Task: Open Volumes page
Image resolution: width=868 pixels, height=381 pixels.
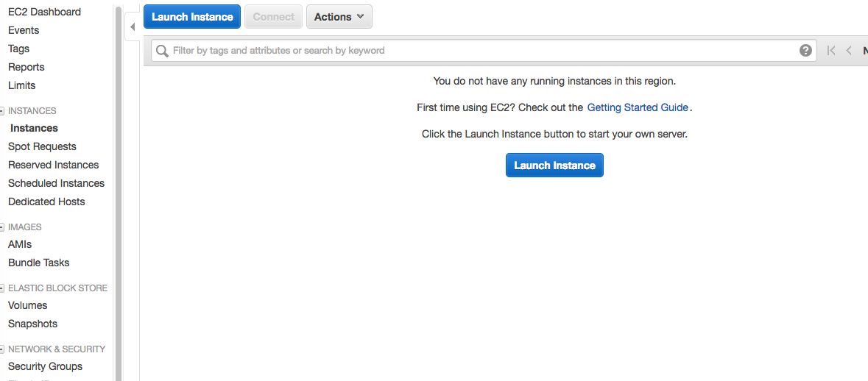Action: click(x=28, y=305)
